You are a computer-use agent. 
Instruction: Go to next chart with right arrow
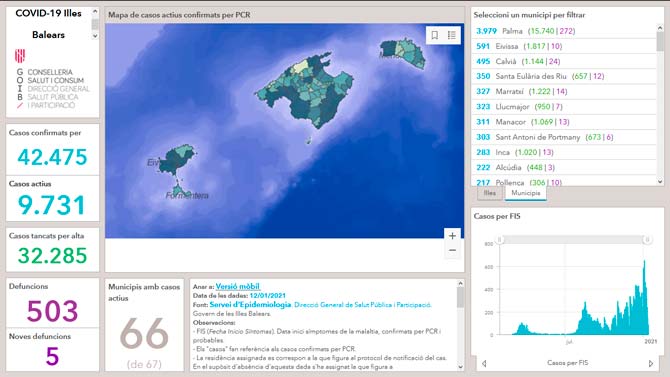[651, 363]
